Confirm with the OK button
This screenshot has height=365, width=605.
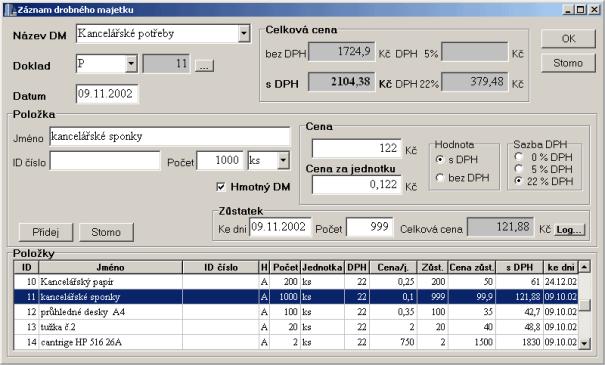click(568, 39)
